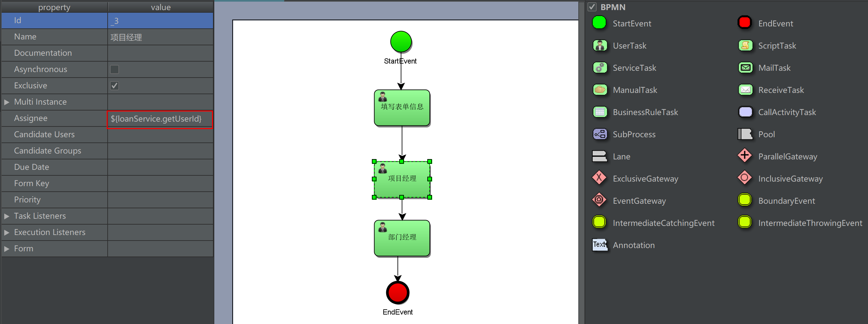The image size is (868, 324).
Task: Select the Id property label
Action: click(x=18, y=21)
